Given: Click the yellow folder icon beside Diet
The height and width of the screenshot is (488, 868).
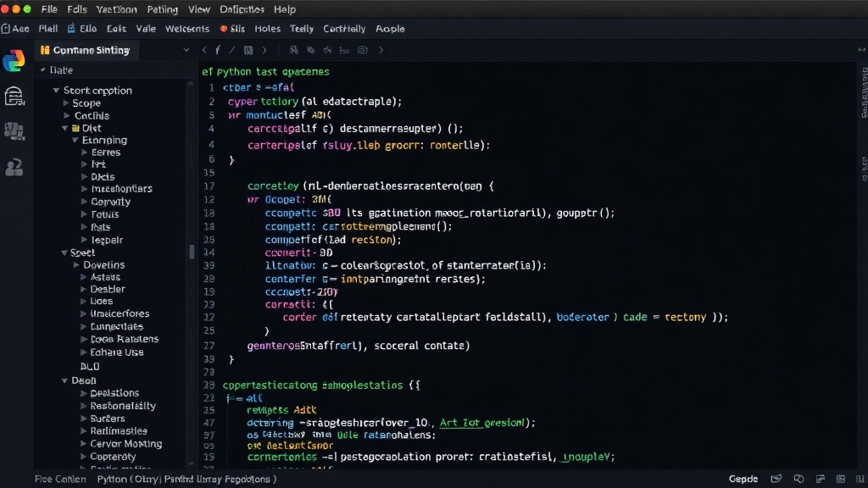Looking at the screenshot, I should [x=75, y=129].
